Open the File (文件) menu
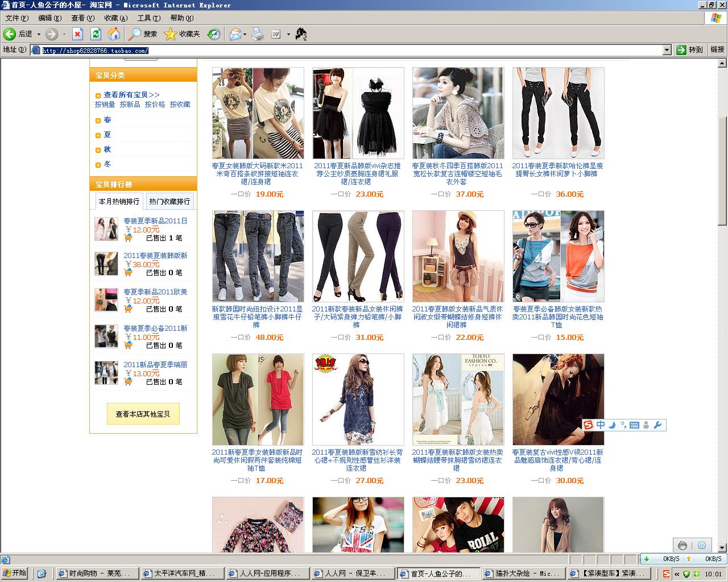The image size is (728, 582). pos(17,18)
